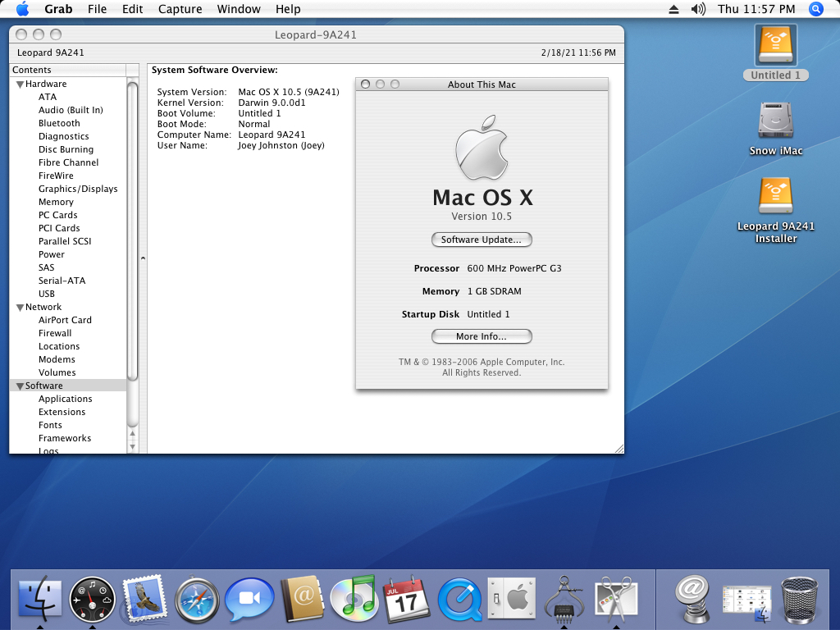Click the Contents list vertical scrollbar

tap(132, 230)
